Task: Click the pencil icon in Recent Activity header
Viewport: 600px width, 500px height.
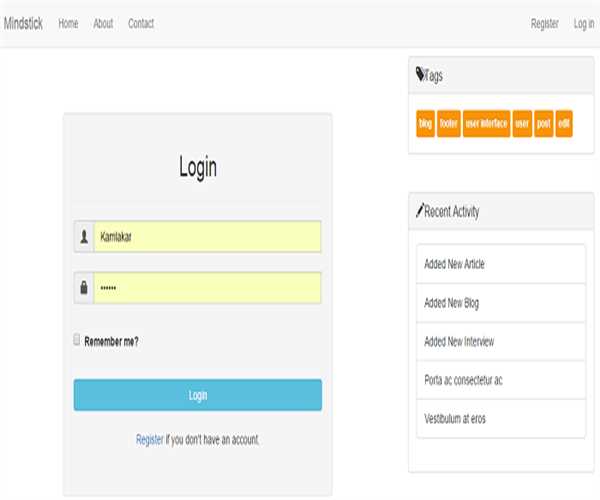Action: [420, 211]
